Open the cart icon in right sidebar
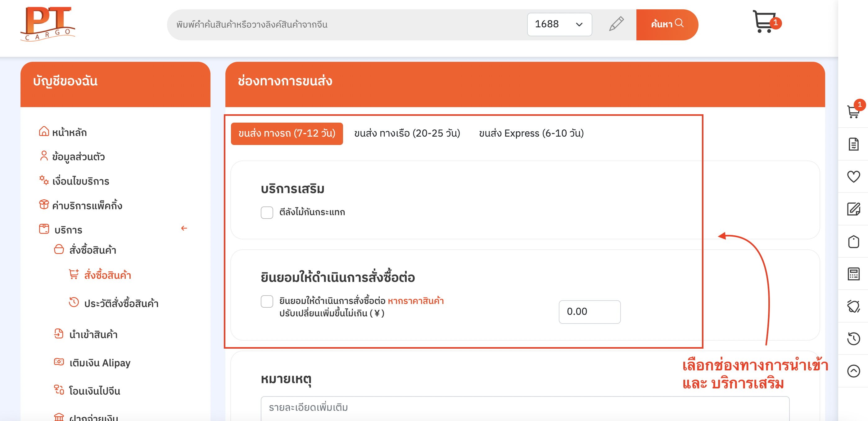 coord(853,111)
